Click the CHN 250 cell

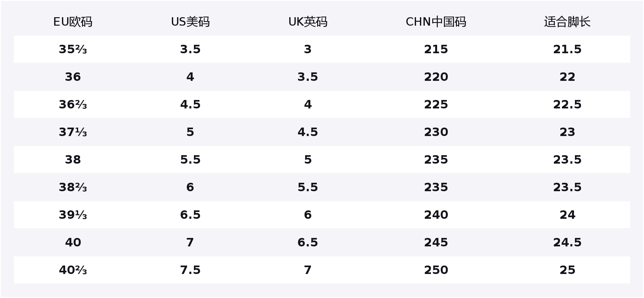(436, 270)
